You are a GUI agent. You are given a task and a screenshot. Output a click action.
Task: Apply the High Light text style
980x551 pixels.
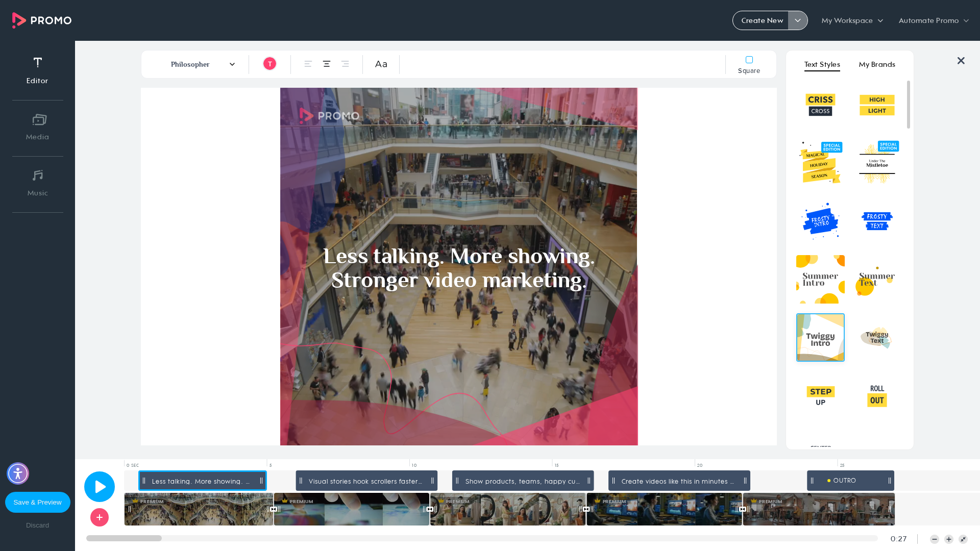click(877, 105)
